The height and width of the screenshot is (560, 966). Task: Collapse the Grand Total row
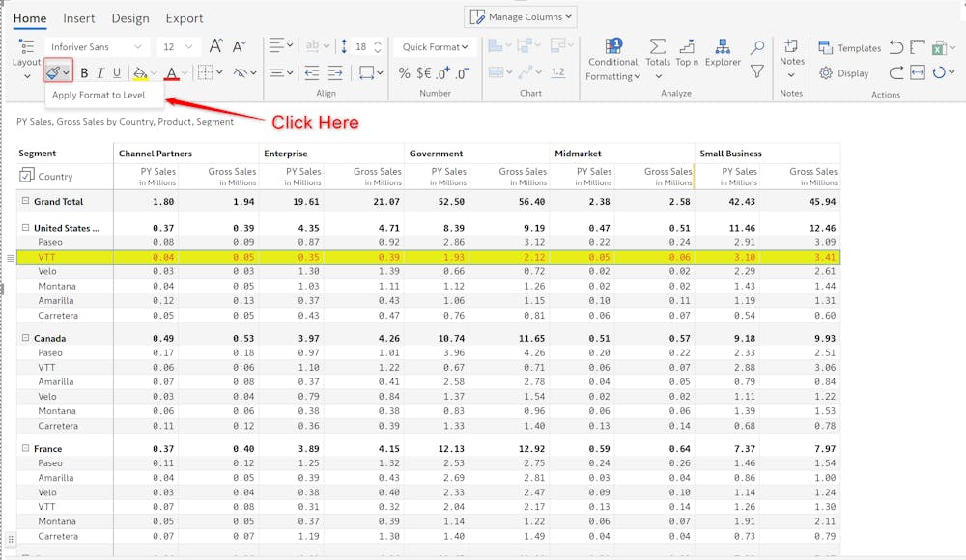(25, 202)
